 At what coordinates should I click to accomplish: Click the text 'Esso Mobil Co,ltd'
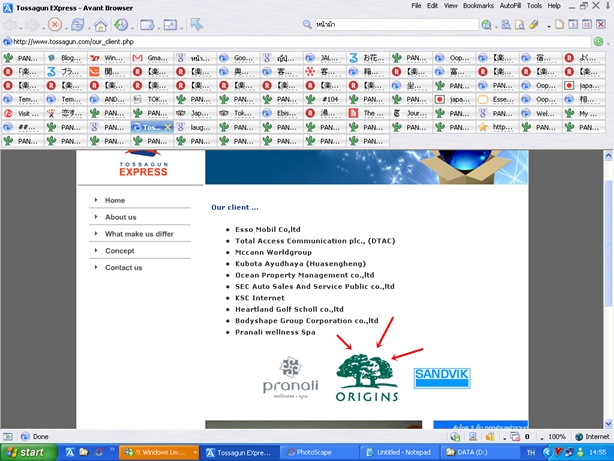267,230
